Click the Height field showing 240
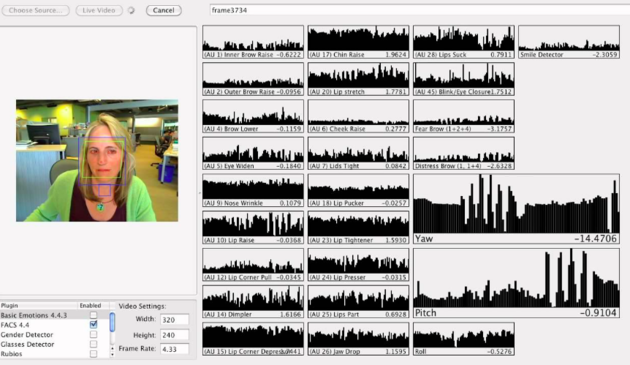The height and width of the screenshot is (365, 630). pyautogui.click(x=175, y=335)
